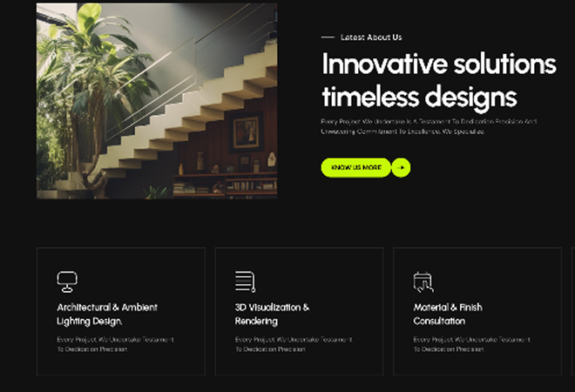The width and height of the screenshot is (575, 392).
Task: Click the document list icon above 3D Visualization
Action: [x=246, y=281]
